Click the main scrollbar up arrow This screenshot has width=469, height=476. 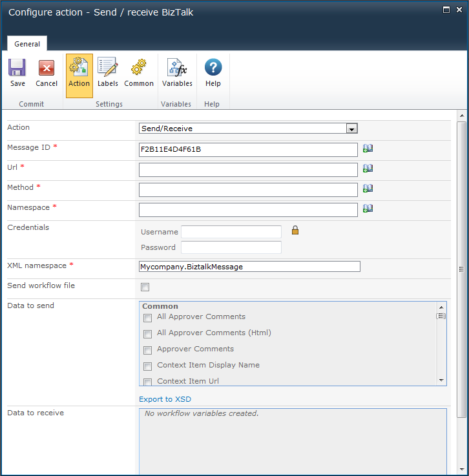[x=462, y=116]
